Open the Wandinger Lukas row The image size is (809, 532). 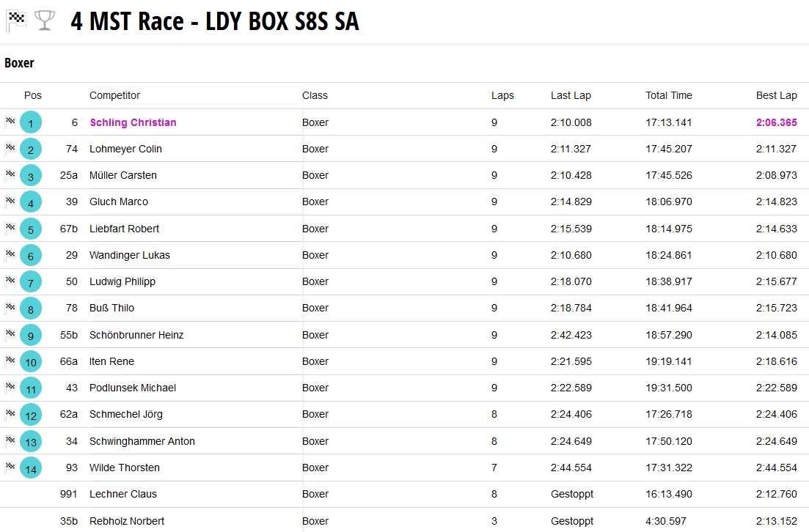tap(129, 255)
